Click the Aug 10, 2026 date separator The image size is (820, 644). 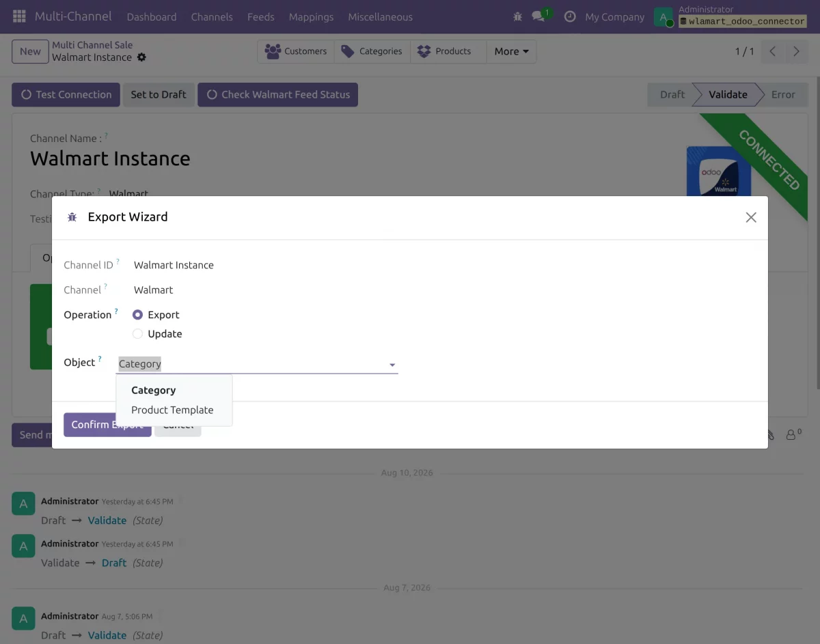(x=407, y=473)
